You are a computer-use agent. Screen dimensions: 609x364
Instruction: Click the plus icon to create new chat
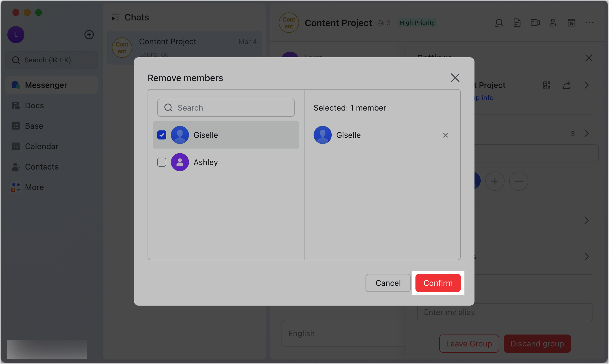pos(89,34)
